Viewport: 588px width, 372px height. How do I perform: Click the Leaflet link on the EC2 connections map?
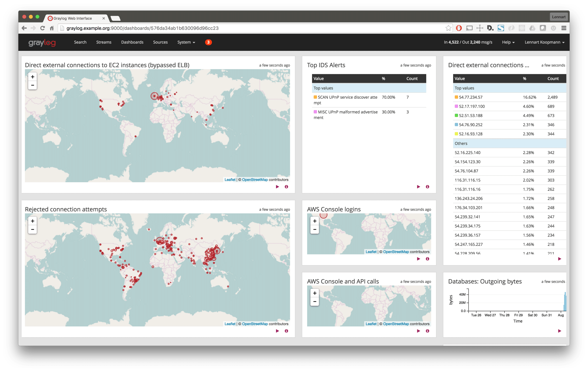point(230,179)
